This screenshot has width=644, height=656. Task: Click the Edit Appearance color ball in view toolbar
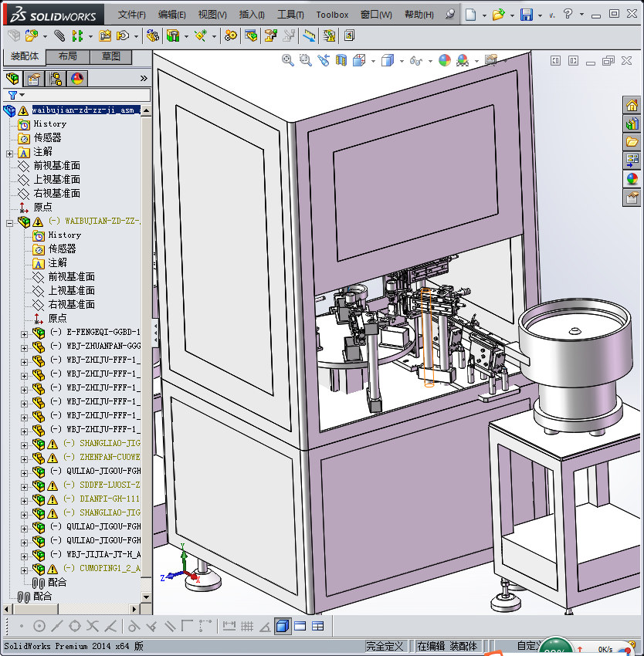(445, 60)
